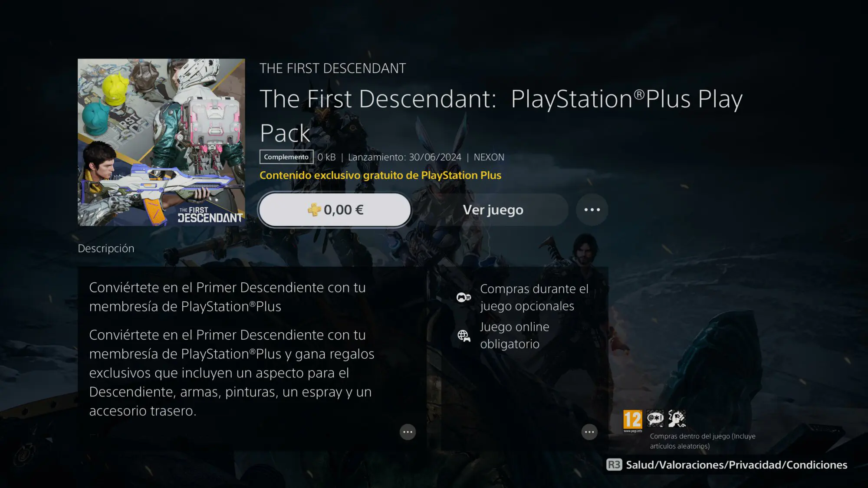868x488 pixels.
Task: Click the Compras durante el juego opcionales text
Action: click(x=534, y=297)
